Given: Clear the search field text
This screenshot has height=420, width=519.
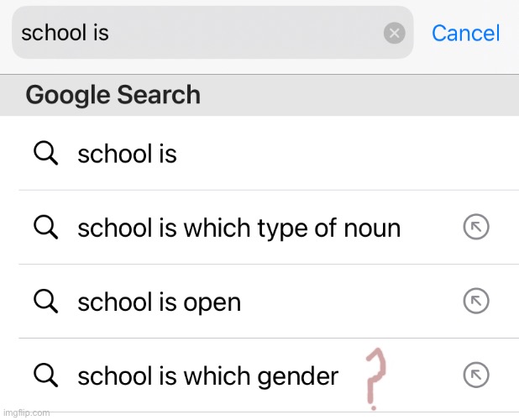Looking at the screenshot, I should click(x=394, y=33).
